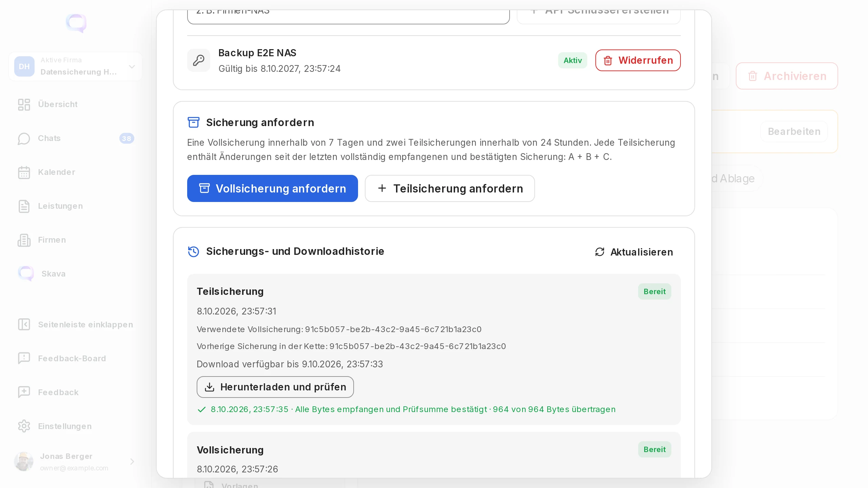
Task: Click Herunterladen und prüfen for Teilsicherung
Action: pyautogui.click(x=275, y=387)
